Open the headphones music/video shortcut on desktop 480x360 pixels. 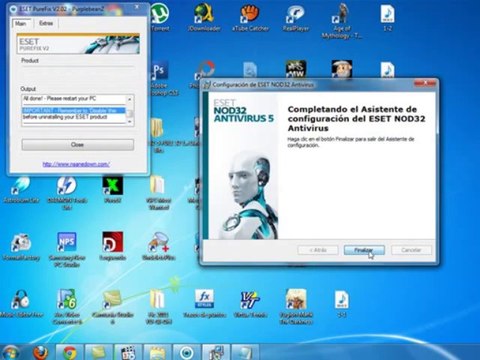tap(21, 303)
